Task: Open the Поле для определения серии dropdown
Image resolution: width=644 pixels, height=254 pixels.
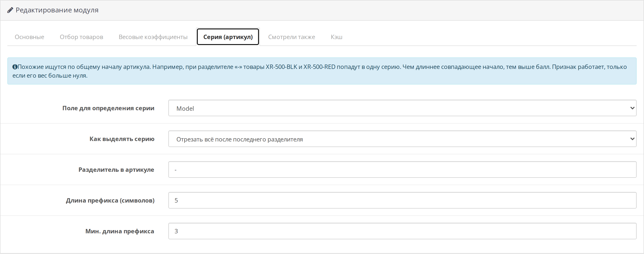Action: [402, 108]
